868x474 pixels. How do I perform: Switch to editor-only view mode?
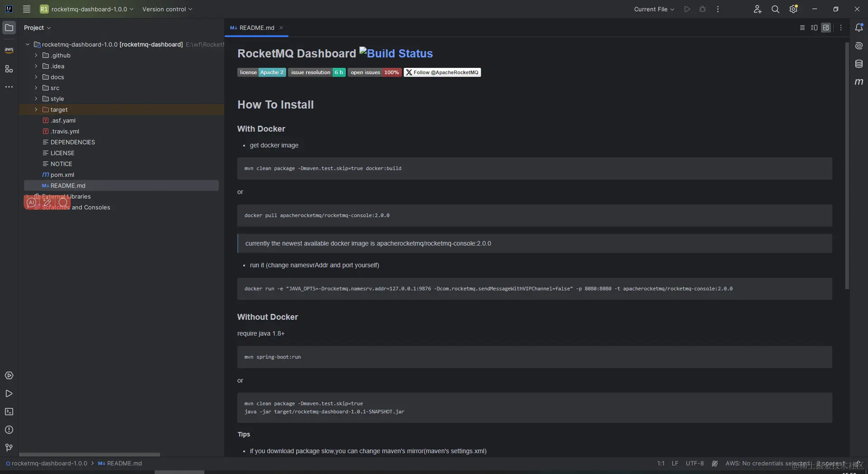click(x=802, y=28)
